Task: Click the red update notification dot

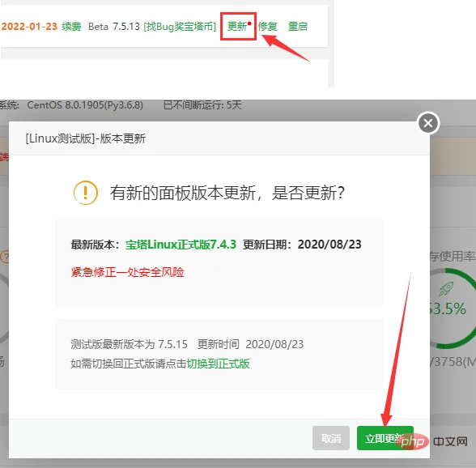Action: click(249, 23)
